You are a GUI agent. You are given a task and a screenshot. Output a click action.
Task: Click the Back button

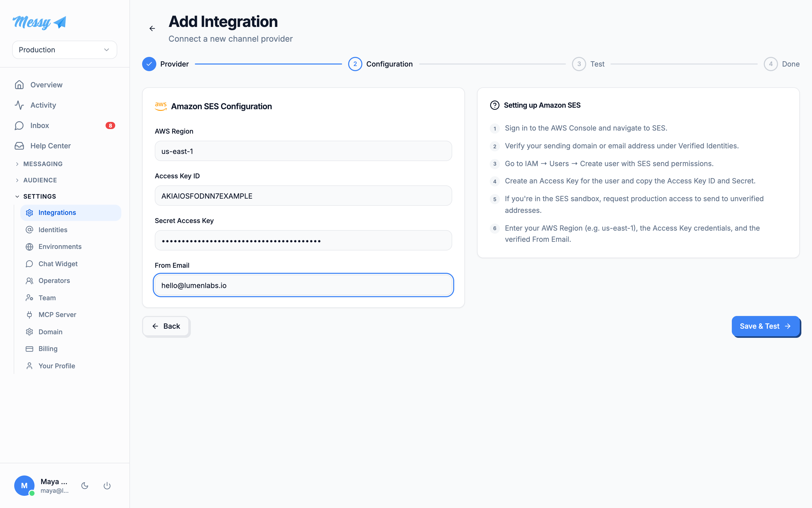[166, 326]
